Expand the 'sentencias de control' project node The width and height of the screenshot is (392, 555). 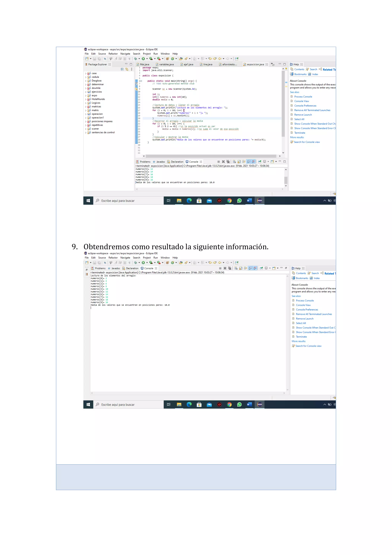(86, 133)
